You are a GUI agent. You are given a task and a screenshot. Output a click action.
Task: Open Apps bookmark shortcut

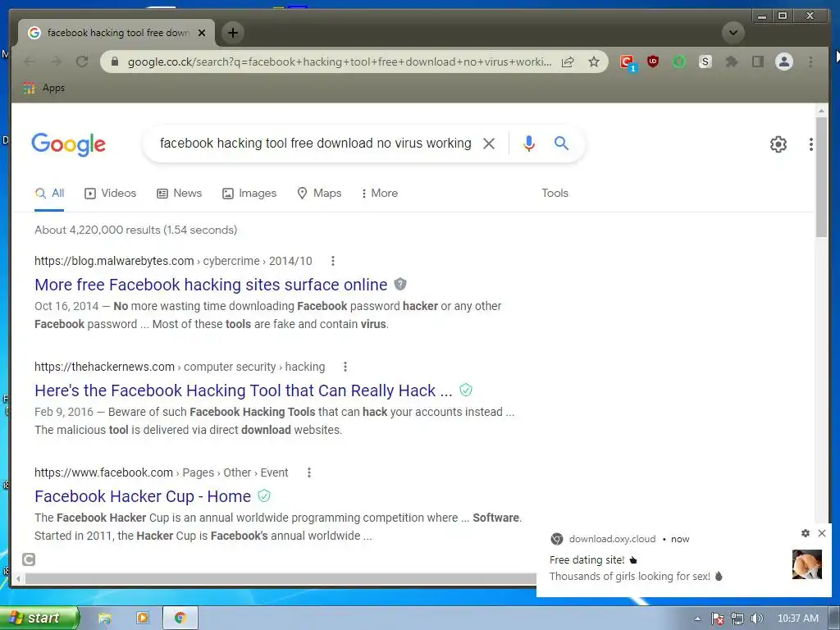(x=44, y=88)
